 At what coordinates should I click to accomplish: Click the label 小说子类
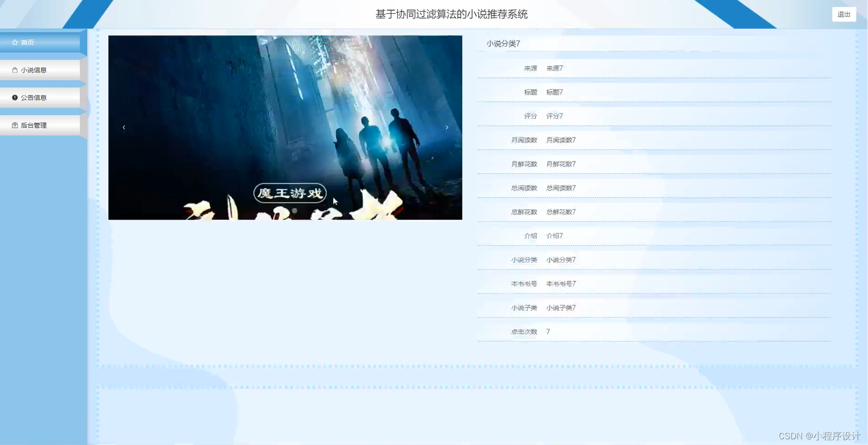click(x=524, y=308)
